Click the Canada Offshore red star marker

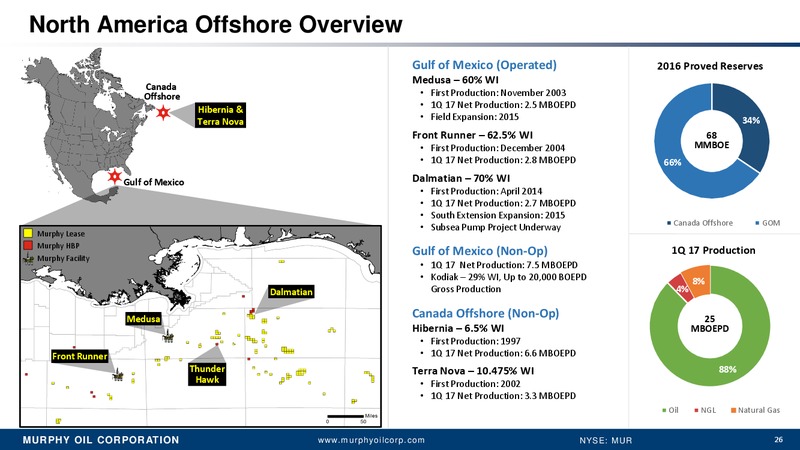(163, 113)
